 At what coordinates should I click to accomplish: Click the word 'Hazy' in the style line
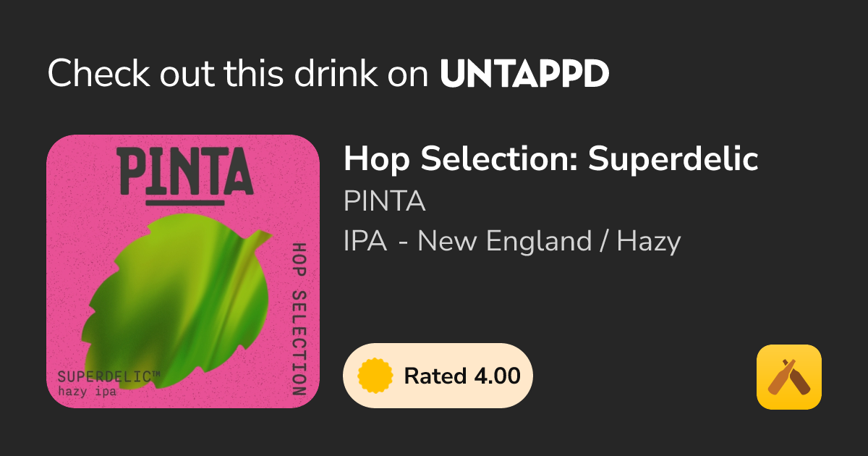pos(649,240)
